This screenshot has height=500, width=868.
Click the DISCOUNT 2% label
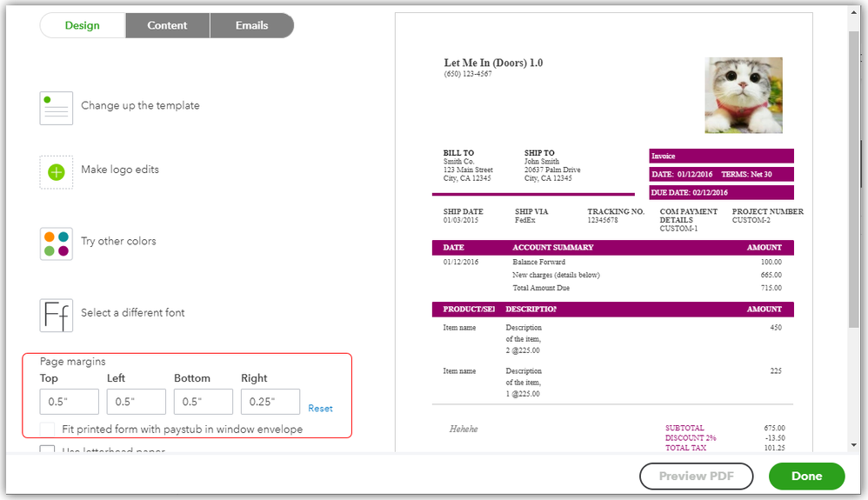[691, 438]
